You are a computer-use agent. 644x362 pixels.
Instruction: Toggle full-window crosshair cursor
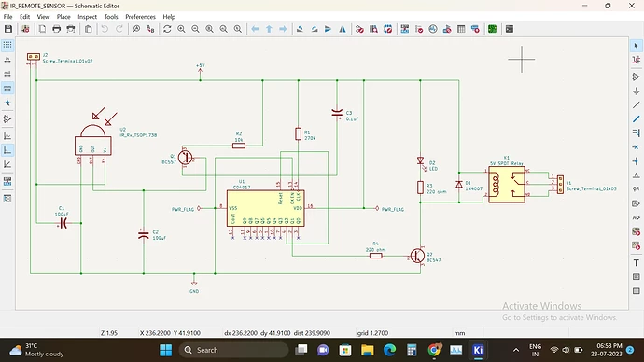pyautogui.click(x=7, y=103)
